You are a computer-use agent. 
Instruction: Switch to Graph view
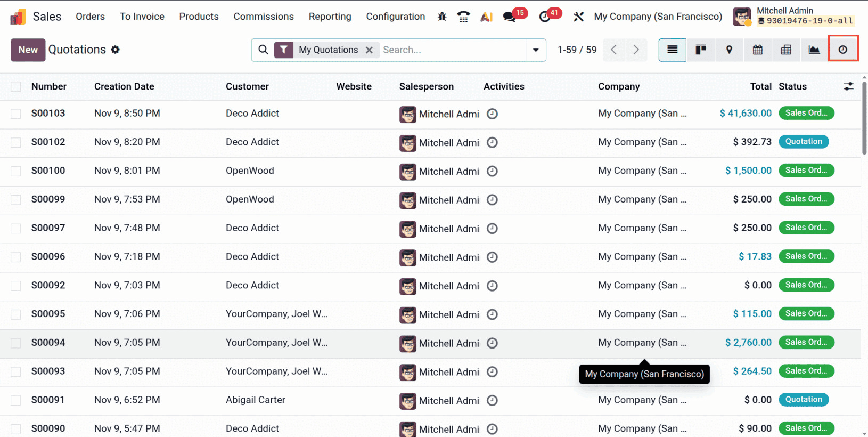point(814,50)
